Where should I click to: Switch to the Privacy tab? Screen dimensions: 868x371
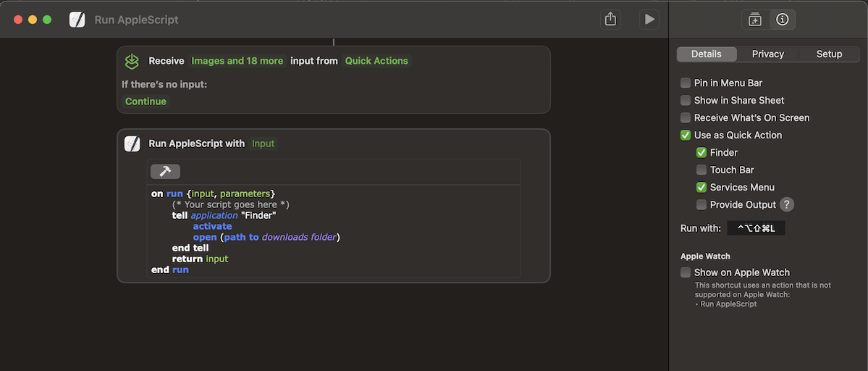768,54
